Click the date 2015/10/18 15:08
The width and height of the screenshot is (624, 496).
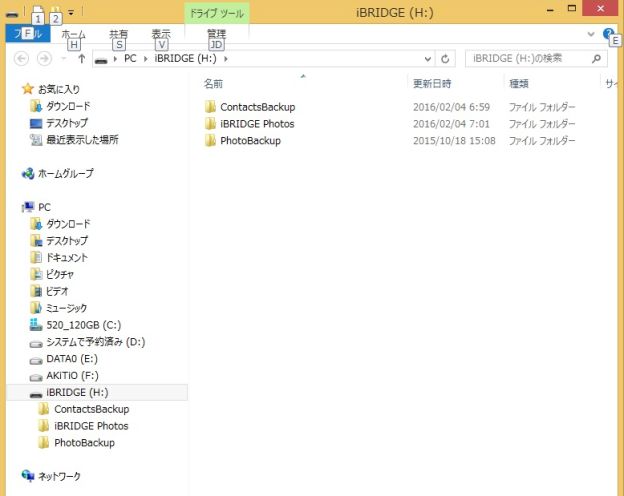[454, 141]
